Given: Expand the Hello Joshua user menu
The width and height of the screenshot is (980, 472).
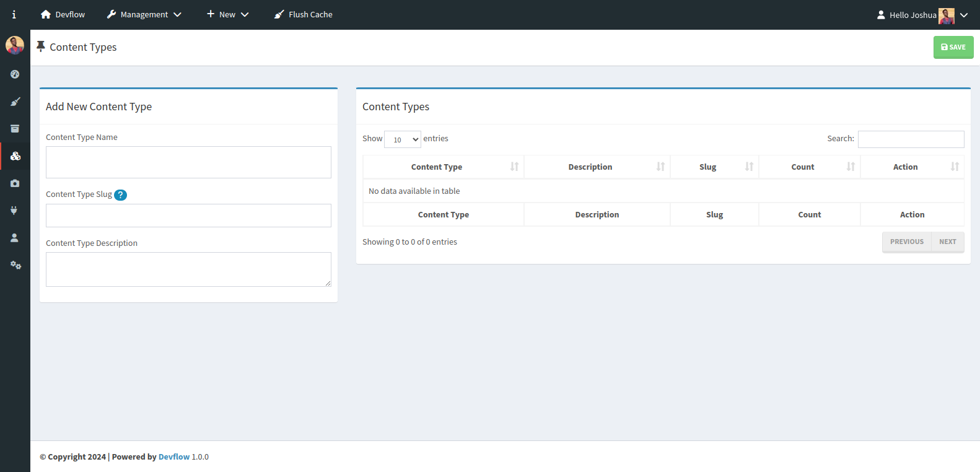Looking at the screenshot, I should tap(921, 15).
